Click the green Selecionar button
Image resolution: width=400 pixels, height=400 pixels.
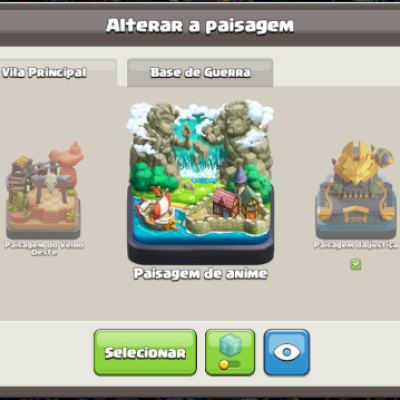(x=145, y=352)
